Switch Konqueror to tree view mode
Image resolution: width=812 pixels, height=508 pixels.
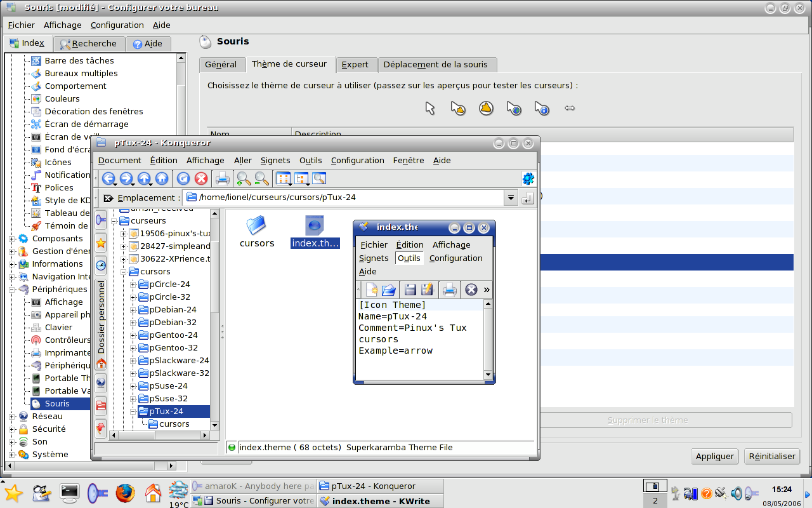click(x=301, y=179)
